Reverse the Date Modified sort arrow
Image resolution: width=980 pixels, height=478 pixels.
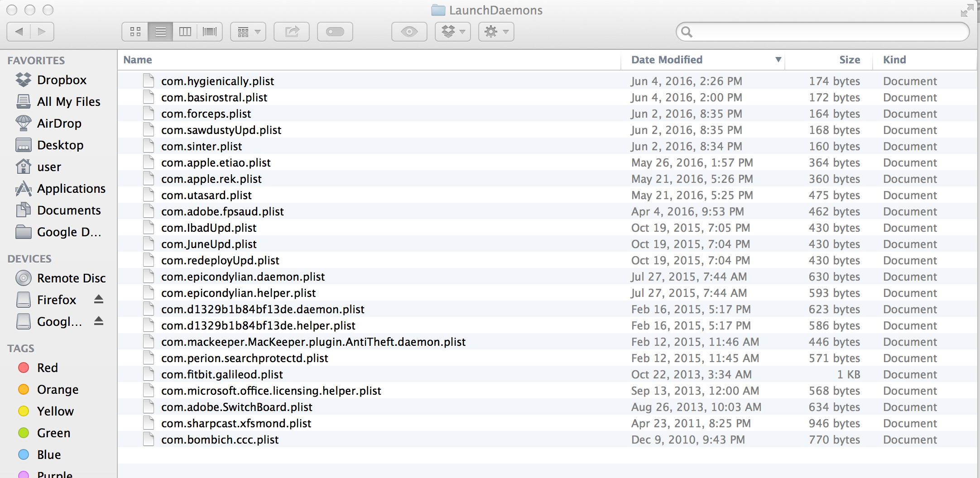point(778,60)
